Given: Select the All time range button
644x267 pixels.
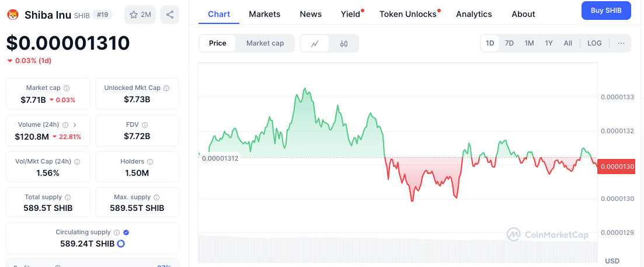Looking at the screenshot, I should point(568,43).
